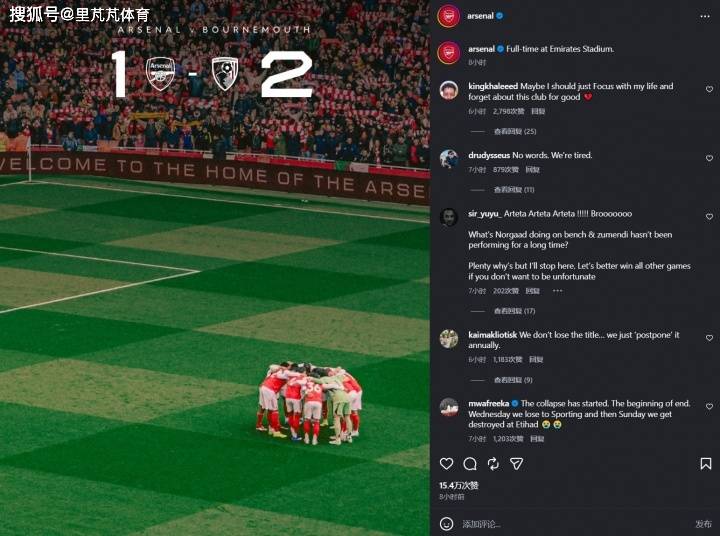Save post with bookmark icon
The width and height of the screenshot is (720, 536).
click(x=706, y=464)
